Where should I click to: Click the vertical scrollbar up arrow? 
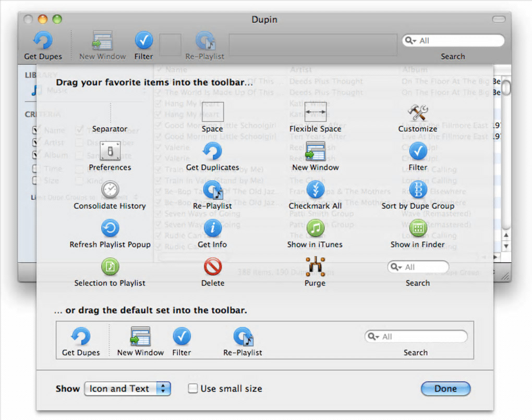(x=506, y=235)
